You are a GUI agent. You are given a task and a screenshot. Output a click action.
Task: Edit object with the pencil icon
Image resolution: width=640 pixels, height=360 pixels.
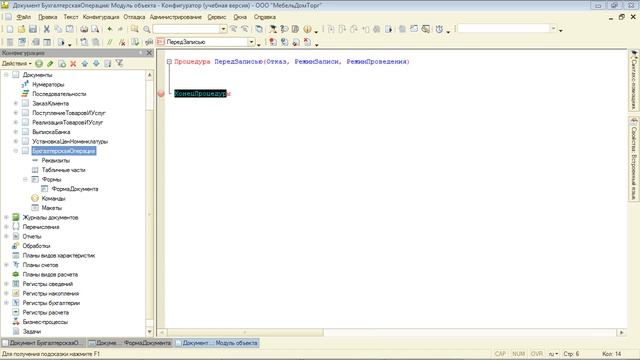pos(50,64)
